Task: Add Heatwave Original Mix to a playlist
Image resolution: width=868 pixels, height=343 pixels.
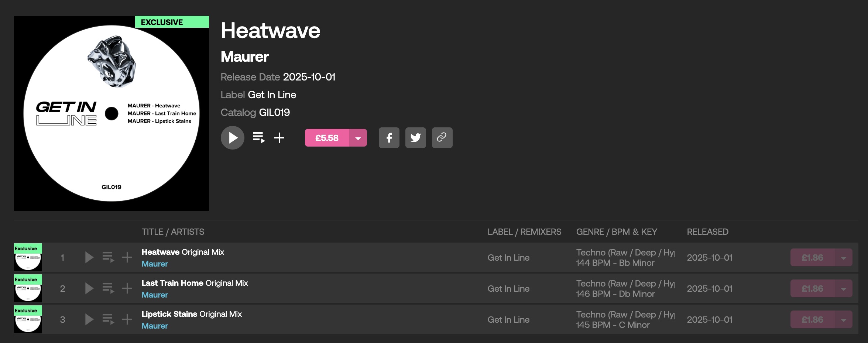Action: [127, 257]
